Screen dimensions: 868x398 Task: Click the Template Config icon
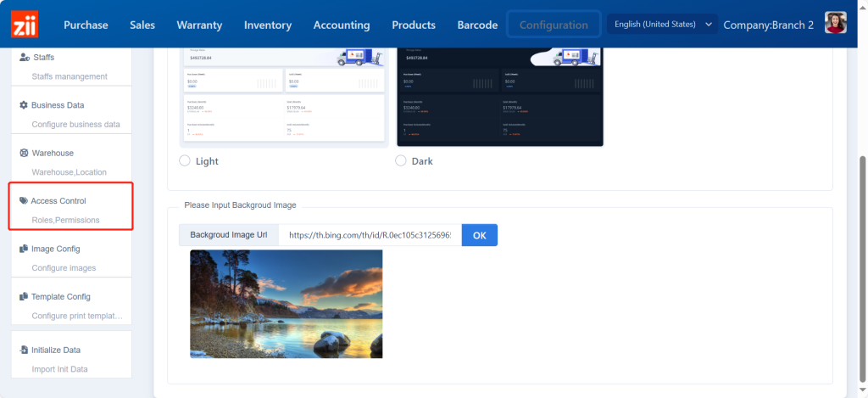click(24, 297)
